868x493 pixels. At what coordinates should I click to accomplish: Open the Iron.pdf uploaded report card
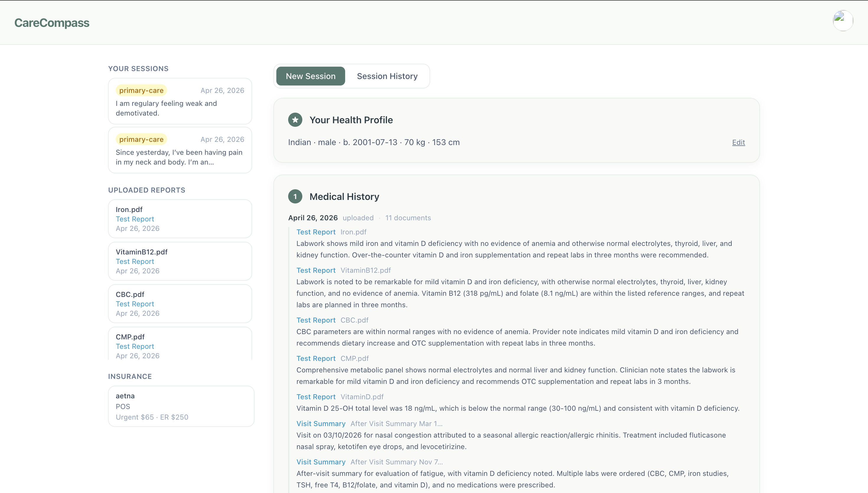click(180, 219)
